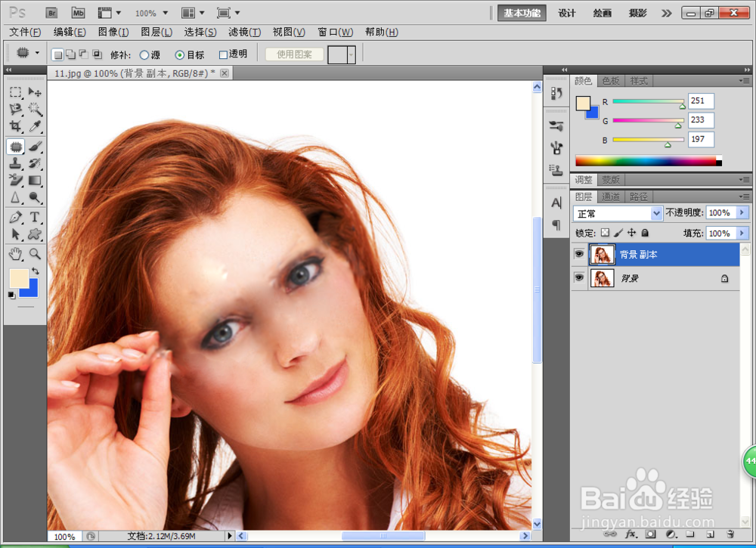Select the Move tool

35,91
